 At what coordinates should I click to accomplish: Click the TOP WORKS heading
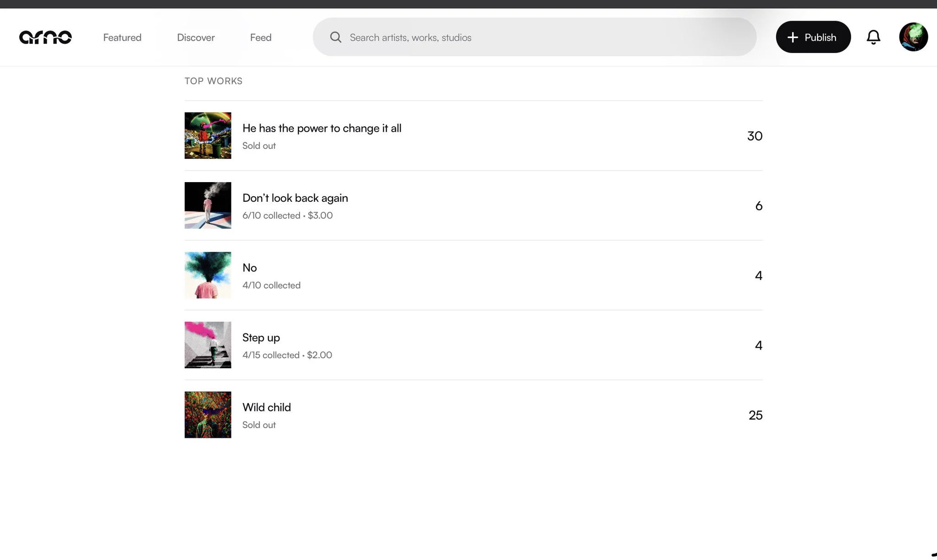(x=213, y=81)
